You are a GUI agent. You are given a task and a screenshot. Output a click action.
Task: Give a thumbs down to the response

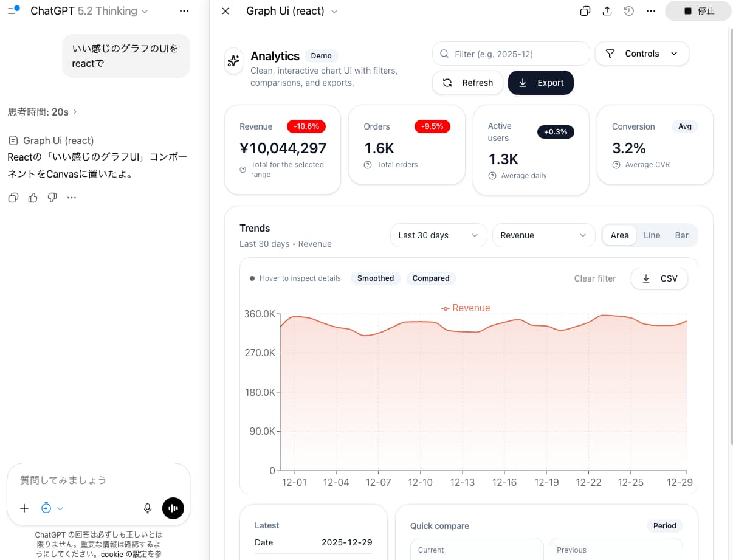tap(52, 197)
